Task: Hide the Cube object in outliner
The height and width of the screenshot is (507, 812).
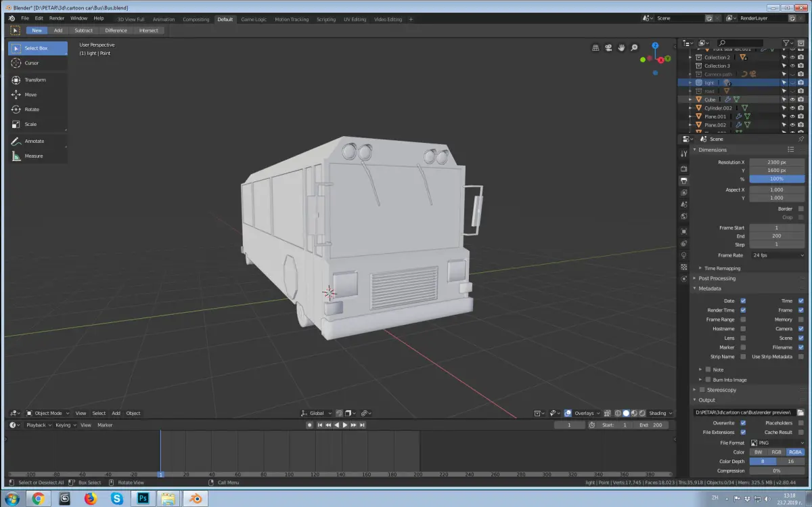Action: (x=792, y=100)
